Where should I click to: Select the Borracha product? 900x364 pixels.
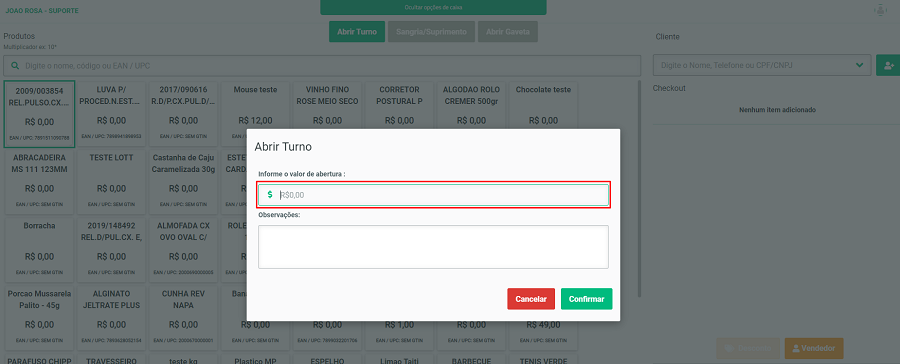pyautogui.click(x=39, y=249)
